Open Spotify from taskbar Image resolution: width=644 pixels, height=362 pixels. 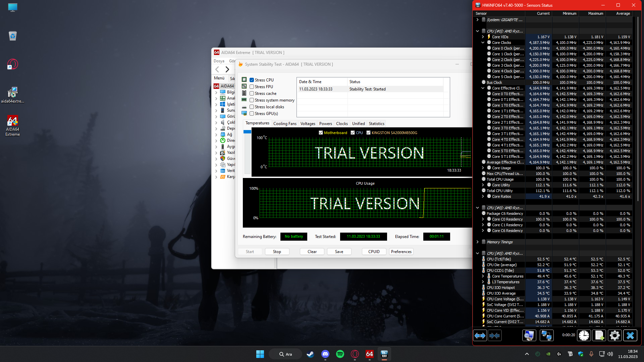pyautogui.click(x=340, y=354)
